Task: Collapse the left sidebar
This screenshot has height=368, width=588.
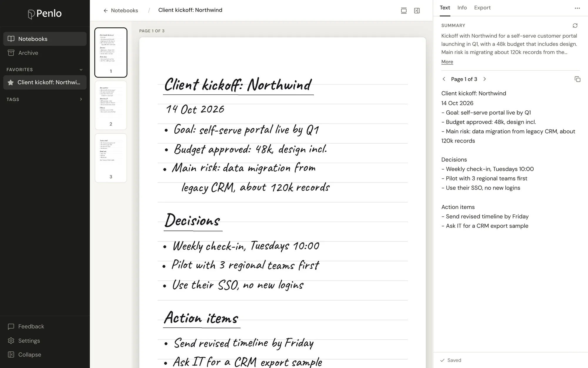Action: pos(24,354)
